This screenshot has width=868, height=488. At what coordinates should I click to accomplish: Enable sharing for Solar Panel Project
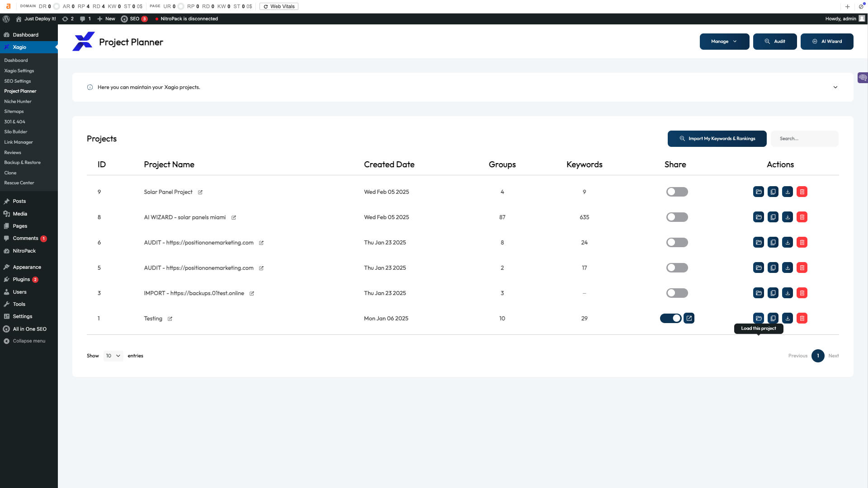pos(677,192)
